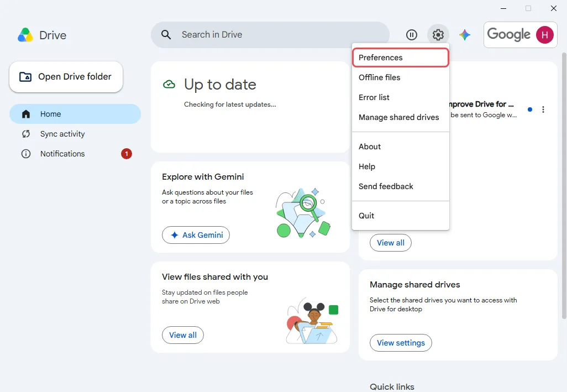The width and height of the screenshot is (567, 392).
Task: Go to Home in sidebar
Action: tap(75, 114)
